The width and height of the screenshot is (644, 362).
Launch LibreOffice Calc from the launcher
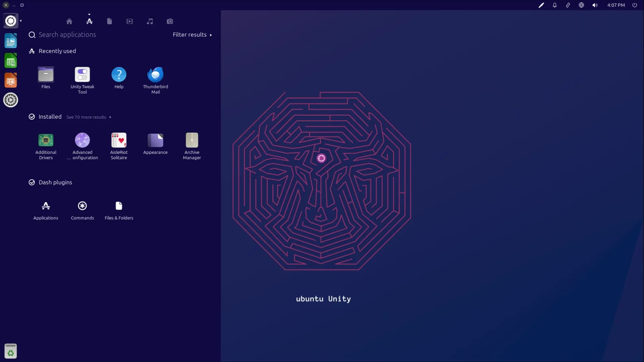pos(11,60)
